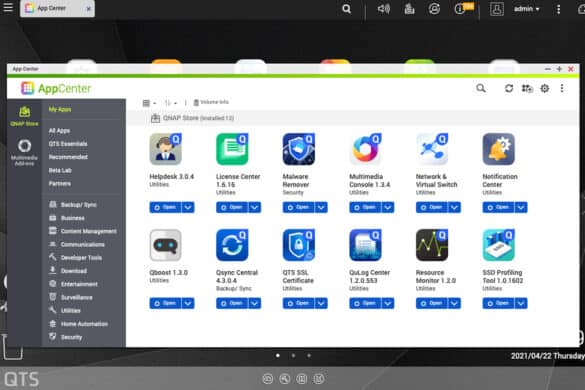Open external devices icon in top bar

coord(434,9)
